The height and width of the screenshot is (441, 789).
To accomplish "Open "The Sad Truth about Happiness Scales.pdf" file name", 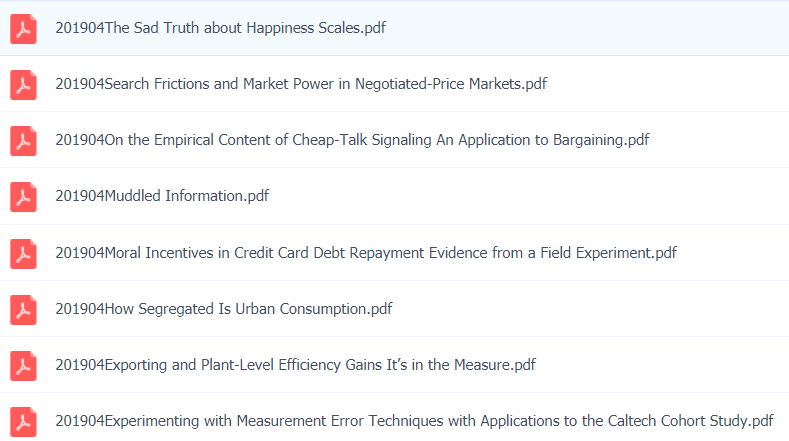I will click(220, 28).
